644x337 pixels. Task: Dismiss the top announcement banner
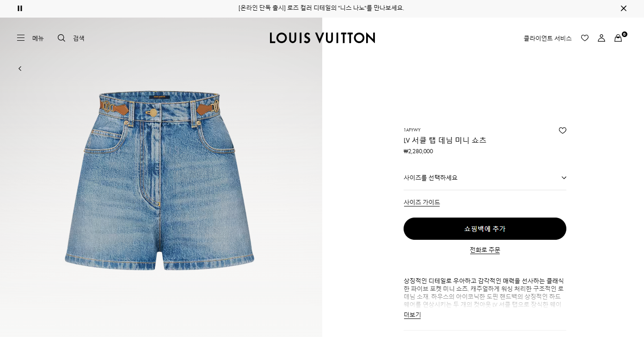(x=623, y=8)
